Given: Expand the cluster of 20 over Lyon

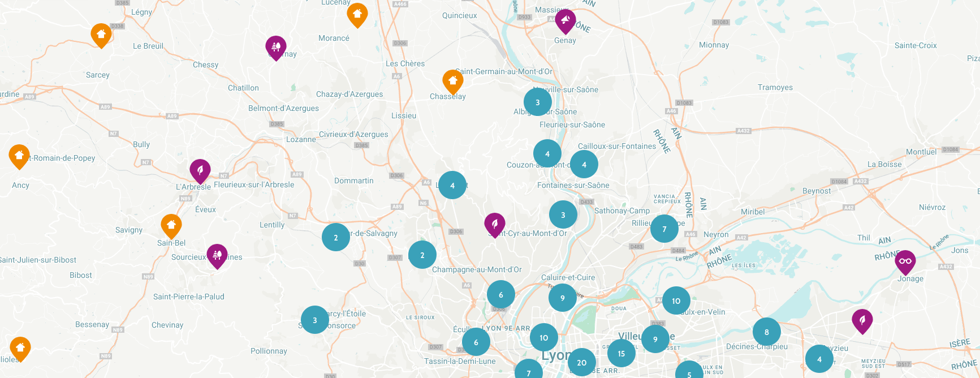Looking at the screenshot, I should click(x=582, y=363).
